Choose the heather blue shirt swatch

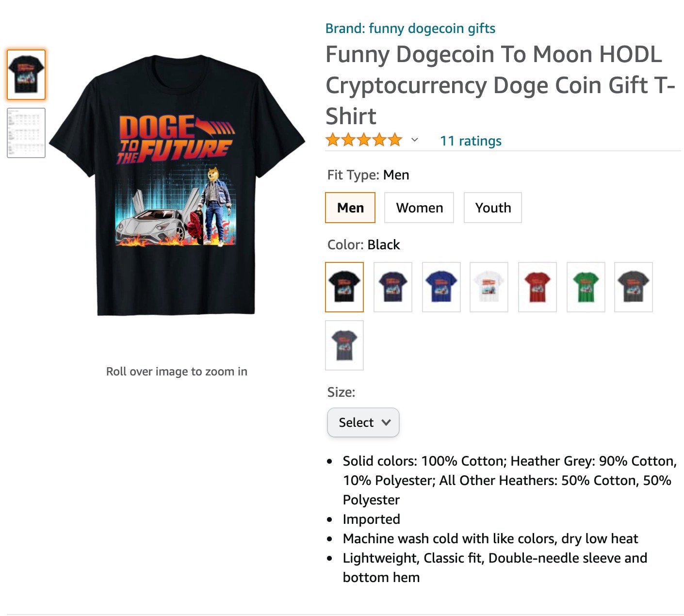click(344, 345)
